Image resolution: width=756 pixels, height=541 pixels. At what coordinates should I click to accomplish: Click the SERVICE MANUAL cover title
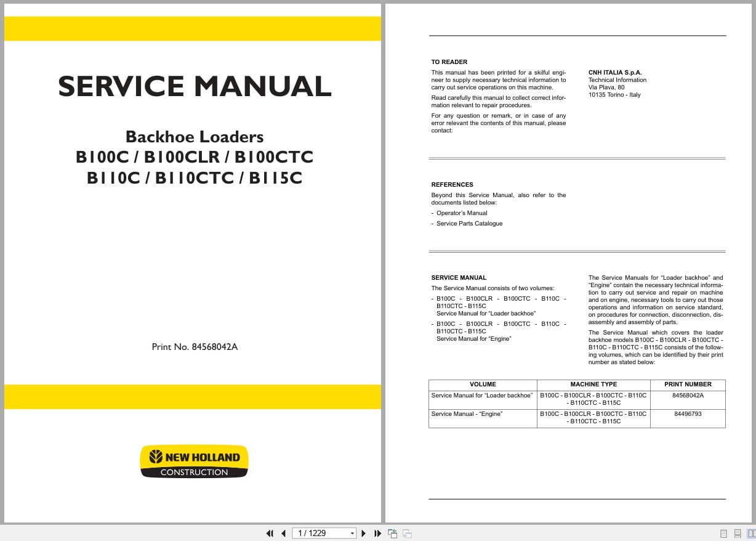click(194, 86)
